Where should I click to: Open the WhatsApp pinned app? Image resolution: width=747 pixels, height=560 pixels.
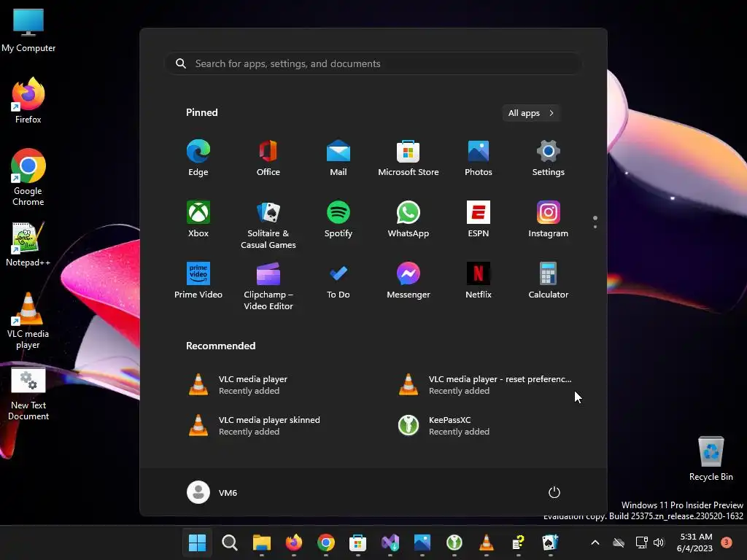(x=409, y=219)
